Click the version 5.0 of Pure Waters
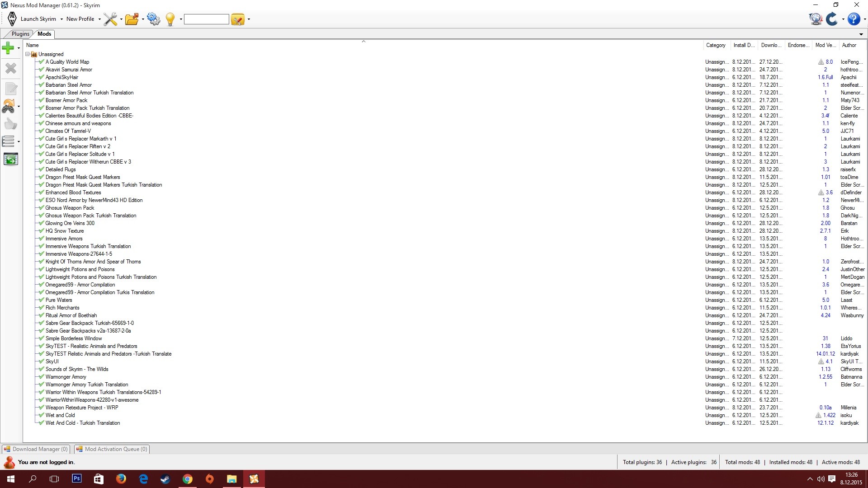Viewport: 868px width, 488px height. [x=826, y=300]
